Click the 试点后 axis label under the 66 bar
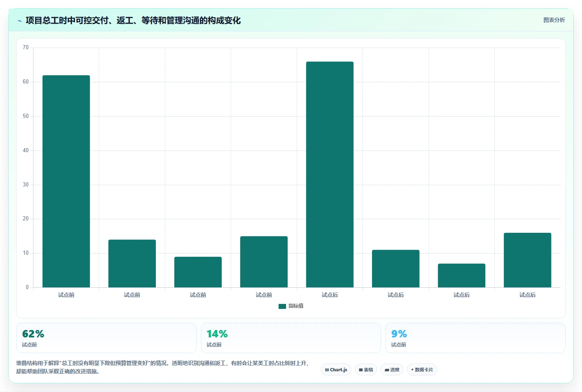Image resolution: width=582 pixels, height=392 pixels. coord(330,295)
